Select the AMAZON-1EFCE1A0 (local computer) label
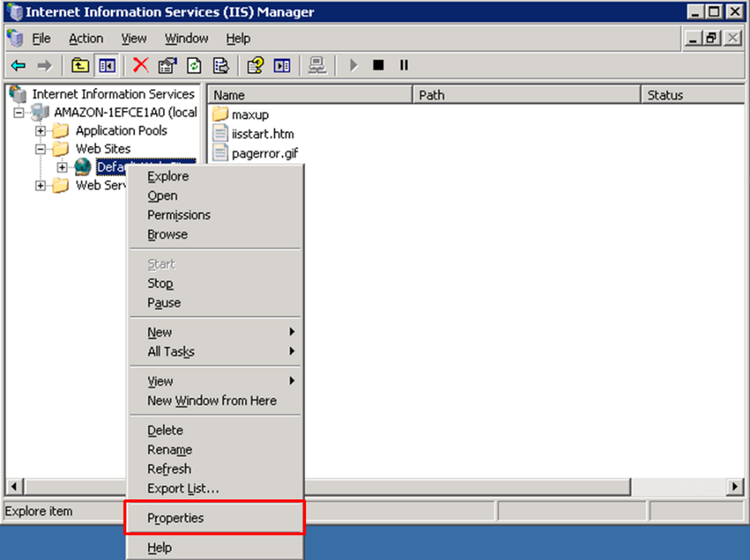Image resolution: width=750 pixels, height=560 pixels. click(x=126, y=112)
